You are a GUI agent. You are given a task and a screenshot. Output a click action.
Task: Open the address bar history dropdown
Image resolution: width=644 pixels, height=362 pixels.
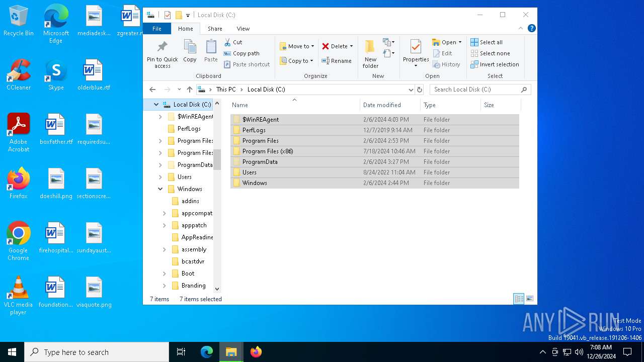click(x=411, y=89)
